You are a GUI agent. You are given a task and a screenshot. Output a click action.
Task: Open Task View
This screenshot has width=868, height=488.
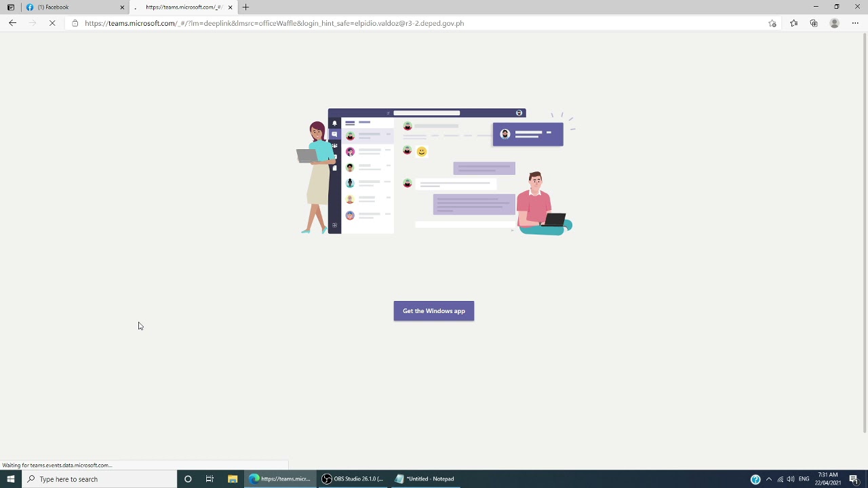(x=210, y=479)
